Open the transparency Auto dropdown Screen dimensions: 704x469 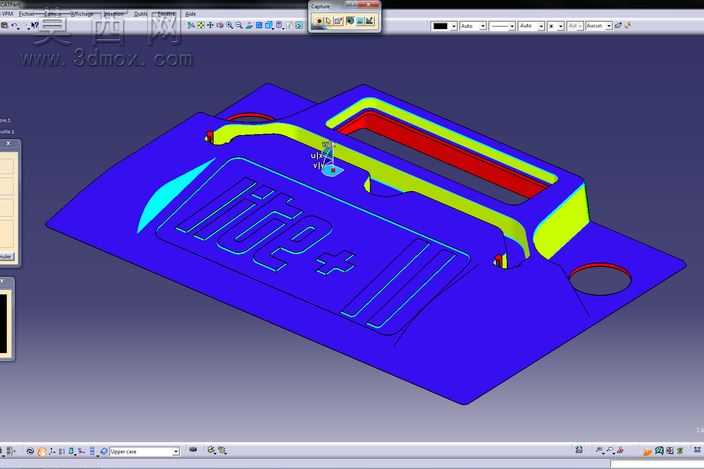pos(473,26)
